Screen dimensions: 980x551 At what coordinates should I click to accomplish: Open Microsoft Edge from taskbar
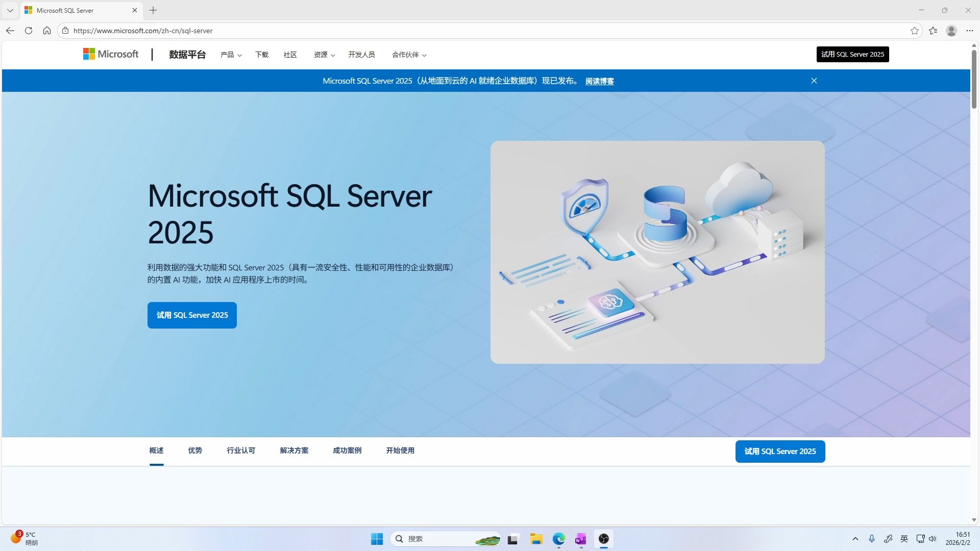559,539
